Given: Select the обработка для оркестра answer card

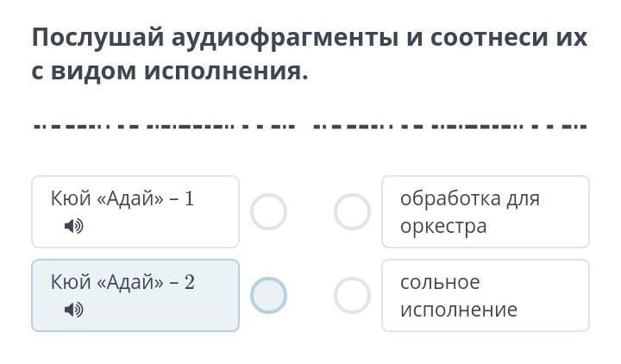Looking at the screenshot, I should 486,212.
